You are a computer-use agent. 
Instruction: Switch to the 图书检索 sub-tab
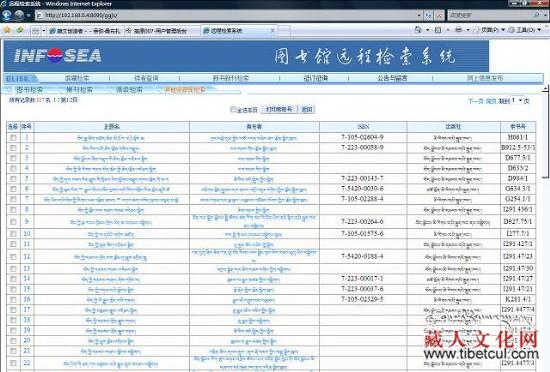(29, 90)
